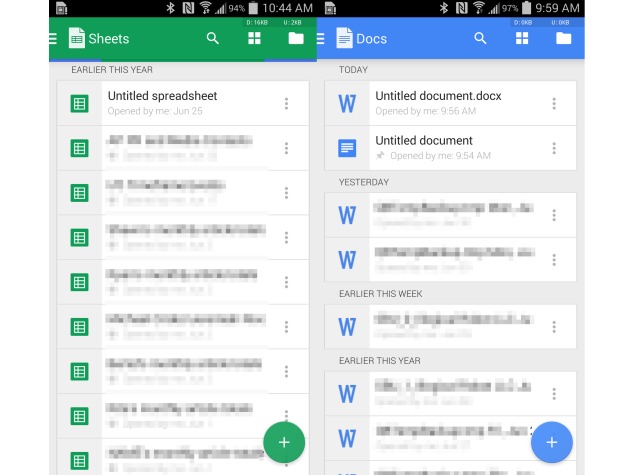The width and height of the screenshot is (635, 475).
Task: Tap the Docs file icon for Untitled document
Action: tap(347, 148)
